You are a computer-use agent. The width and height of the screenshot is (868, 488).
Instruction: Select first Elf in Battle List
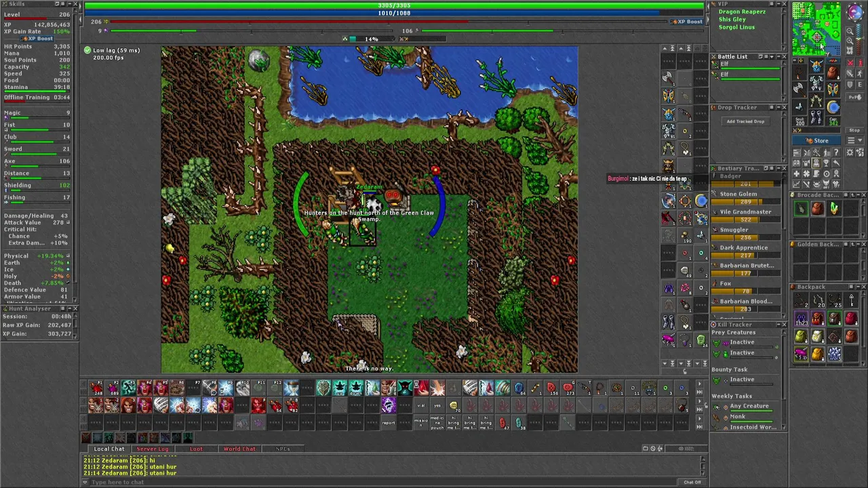(746, 65)
